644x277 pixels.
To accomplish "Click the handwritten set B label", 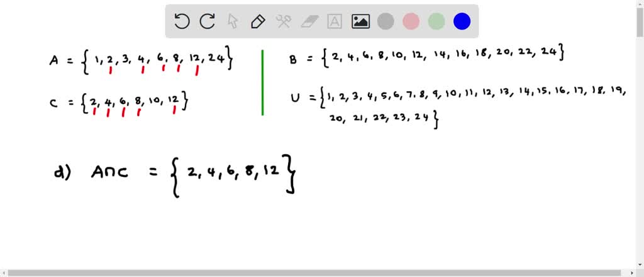I will click(293, 60).
